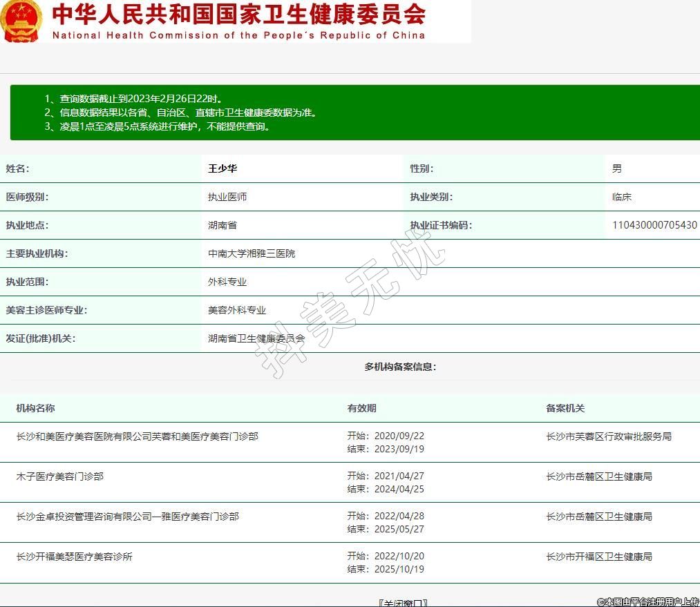Click the 备案机关 column header
Screen dimensions: 700x607
[x=565, y=408]
